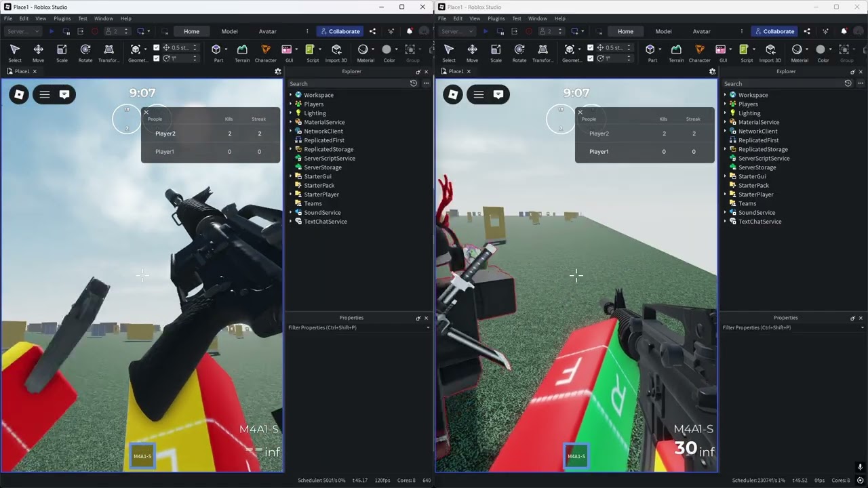Open chat bubble icon in right game view
The width and height of the screenshot is (868, 488).
coord(498,95)
